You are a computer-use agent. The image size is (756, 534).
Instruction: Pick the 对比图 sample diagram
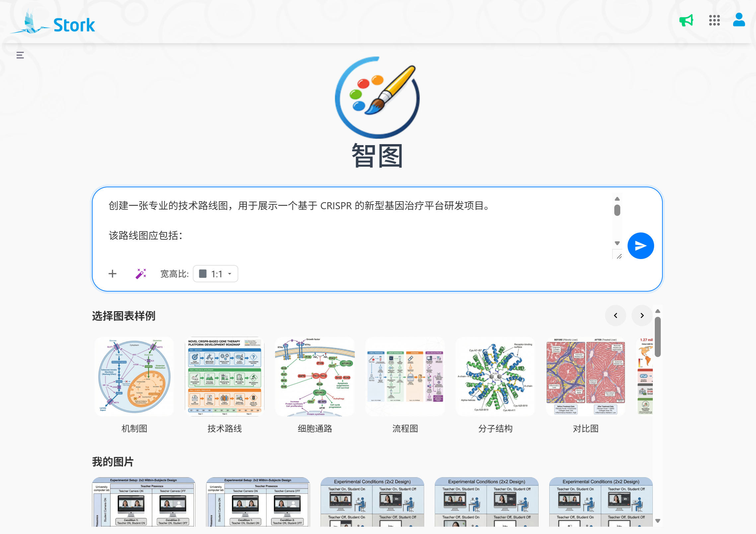[x=585, y=377]
